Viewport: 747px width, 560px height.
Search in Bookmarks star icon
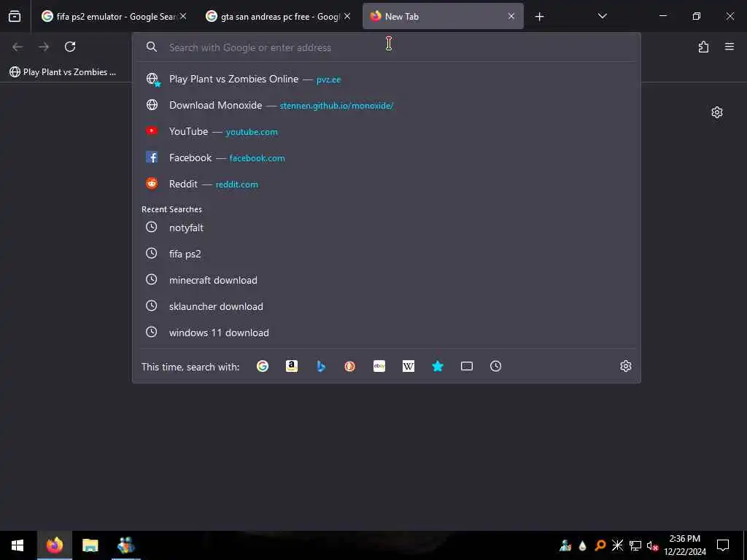pos(438,366)
